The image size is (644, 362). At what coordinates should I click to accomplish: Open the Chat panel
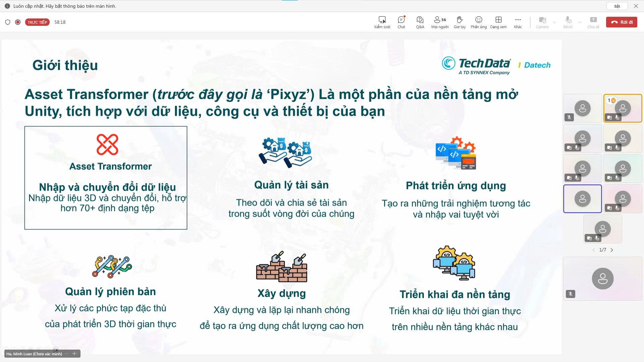click(401, 22)
